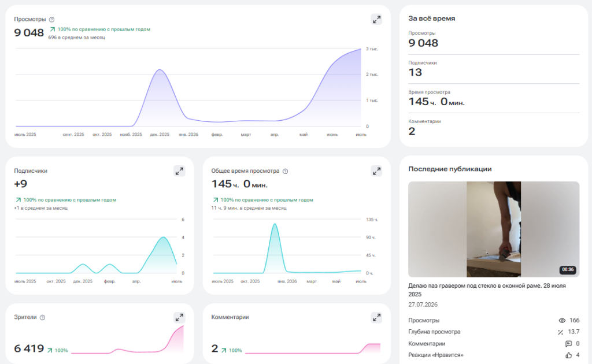Open the latest publication video thumbnail
Image resolution: width=592 pixels, height=364 pixels.
pyautogui.click(x=494, y=229)
